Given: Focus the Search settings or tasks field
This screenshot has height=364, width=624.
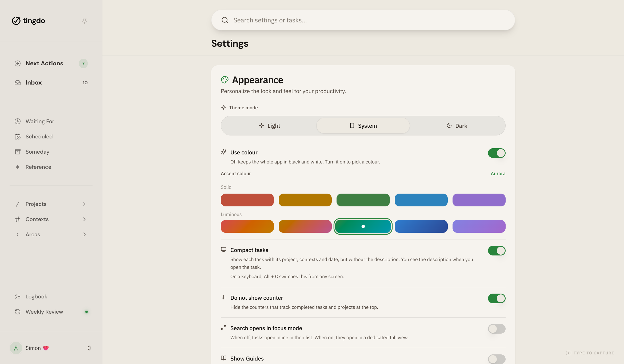Looking at the screenshot, I should click(363, 20).
